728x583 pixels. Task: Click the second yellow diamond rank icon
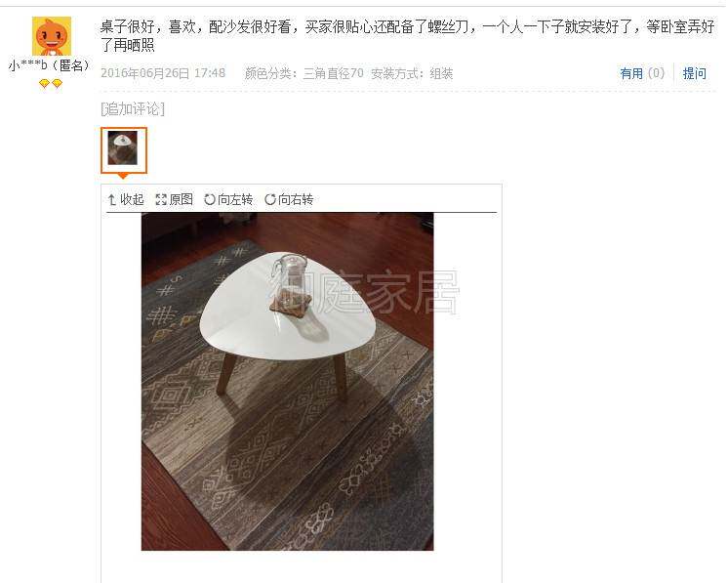click(58, 84)
